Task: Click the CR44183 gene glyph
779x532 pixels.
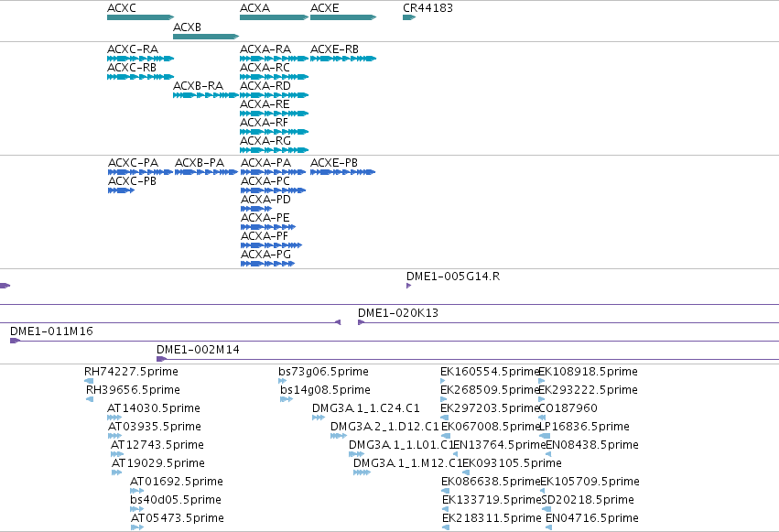Action: [409, 17]
